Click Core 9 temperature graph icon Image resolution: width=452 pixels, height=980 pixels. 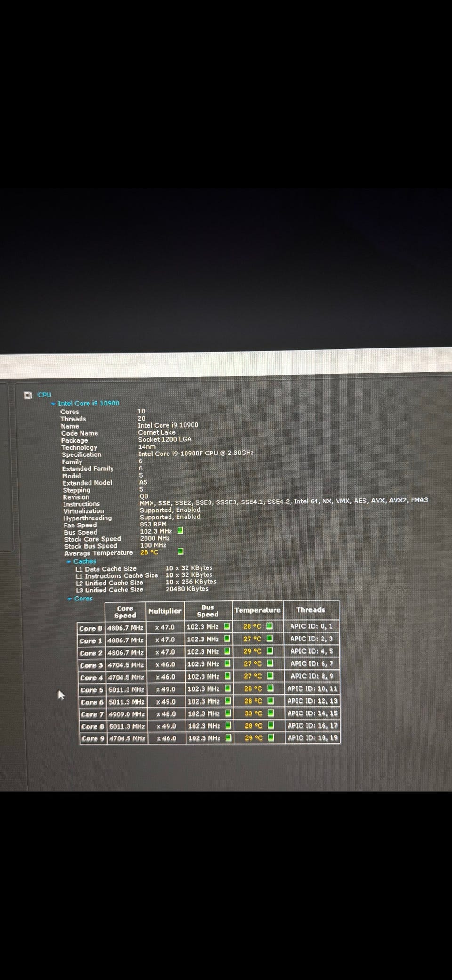click(271, 738)
